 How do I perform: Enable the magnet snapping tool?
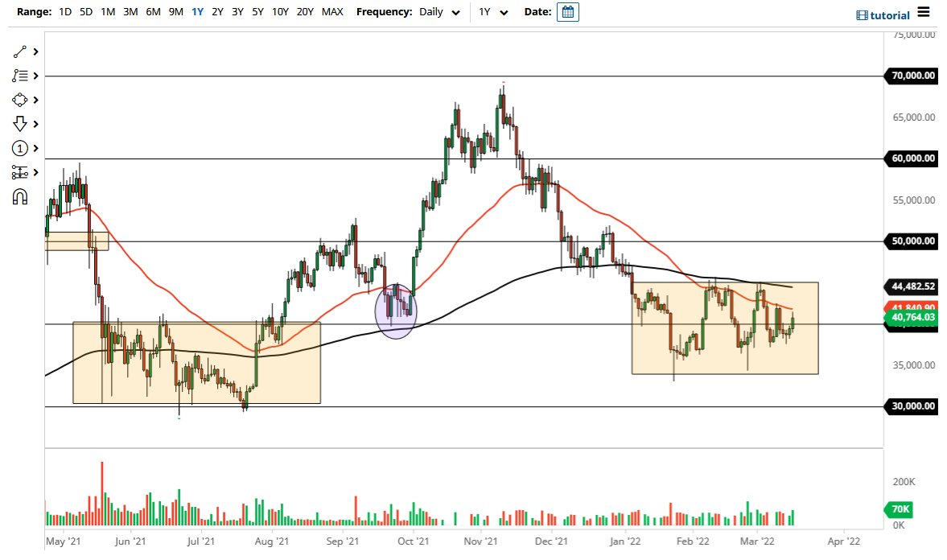(x=20, y=196)
